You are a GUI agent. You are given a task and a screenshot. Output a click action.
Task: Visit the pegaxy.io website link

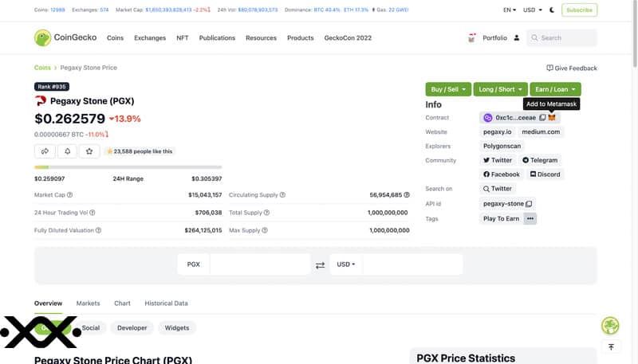(497, 132)
